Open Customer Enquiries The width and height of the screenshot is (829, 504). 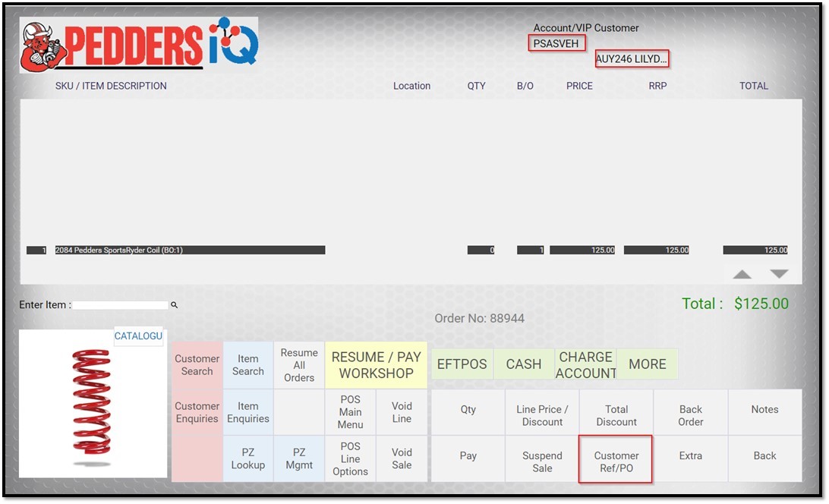(197, 412)
